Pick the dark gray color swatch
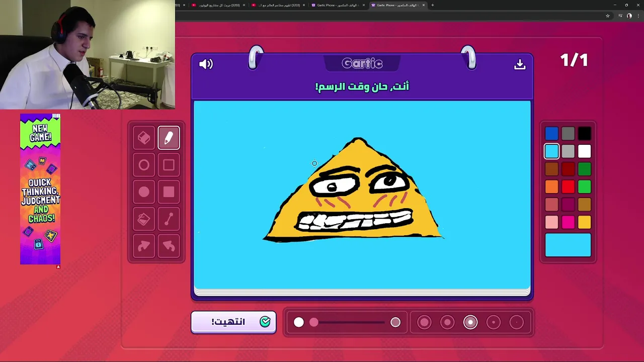The width and height of the screenshot is (644, 362). (568, 133)
